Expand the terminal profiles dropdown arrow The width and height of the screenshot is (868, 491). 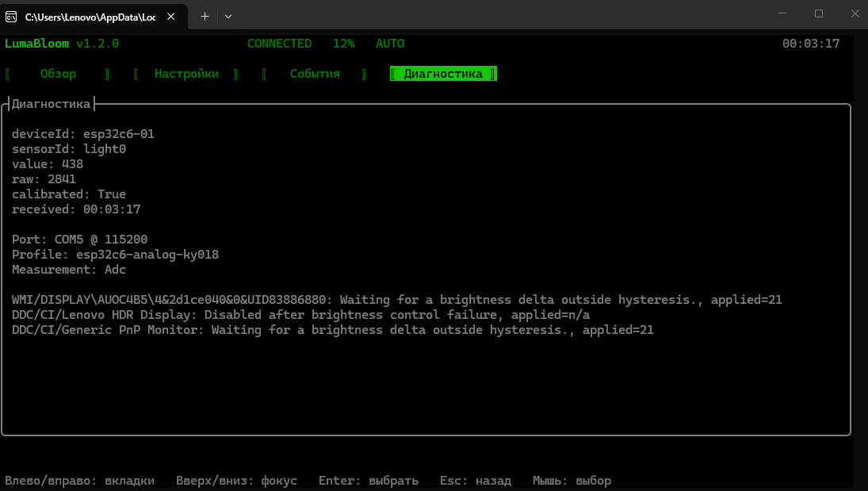click(x=228, y=17)
